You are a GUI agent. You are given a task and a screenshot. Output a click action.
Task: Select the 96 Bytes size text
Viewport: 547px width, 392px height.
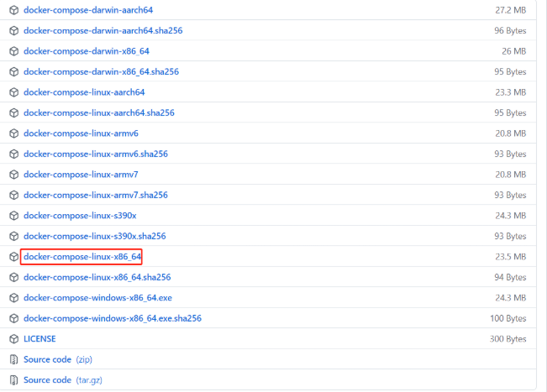pos(510,31)
